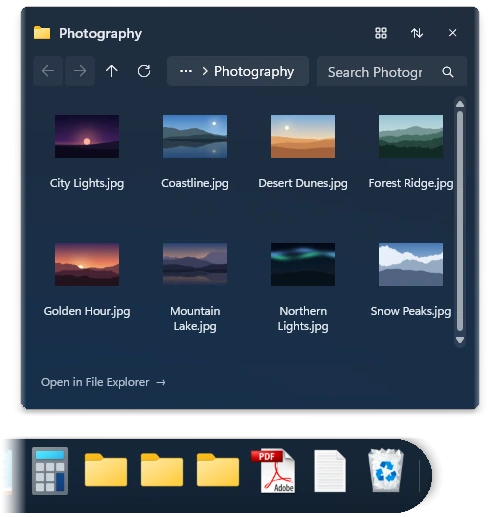Click the breadcrumb chevron before Photography
The height and width of the screenshot is (517, 491).
point(205,71)
